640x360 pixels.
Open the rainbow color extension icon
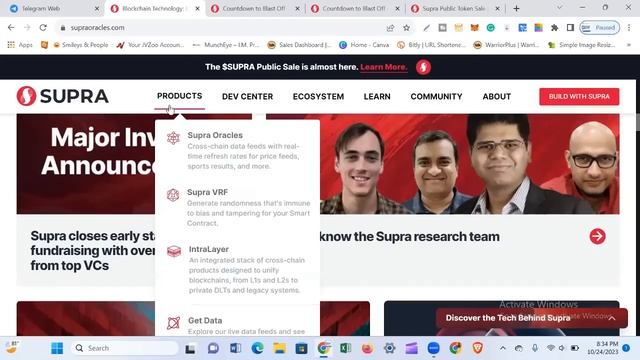(539, 28)
